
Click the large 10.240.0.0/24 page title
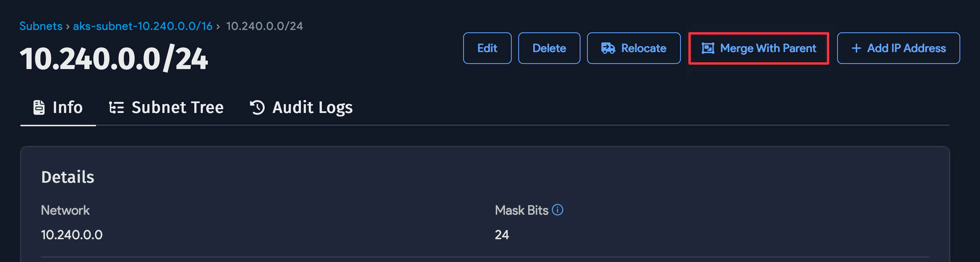[x=114, y=59]
